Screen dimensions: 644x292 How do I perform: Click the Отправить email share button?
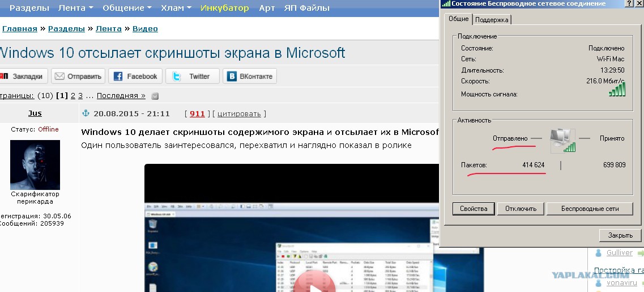(78, 76)
